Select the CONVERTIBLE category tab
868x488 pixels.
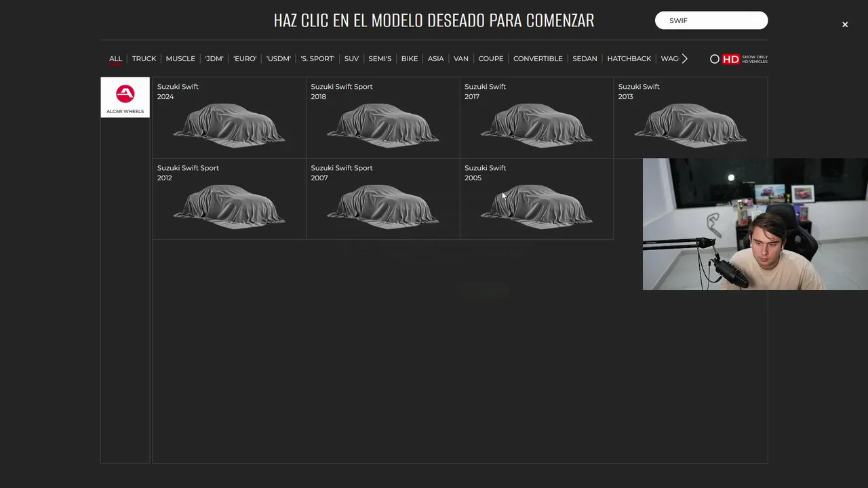click(538, 59)
